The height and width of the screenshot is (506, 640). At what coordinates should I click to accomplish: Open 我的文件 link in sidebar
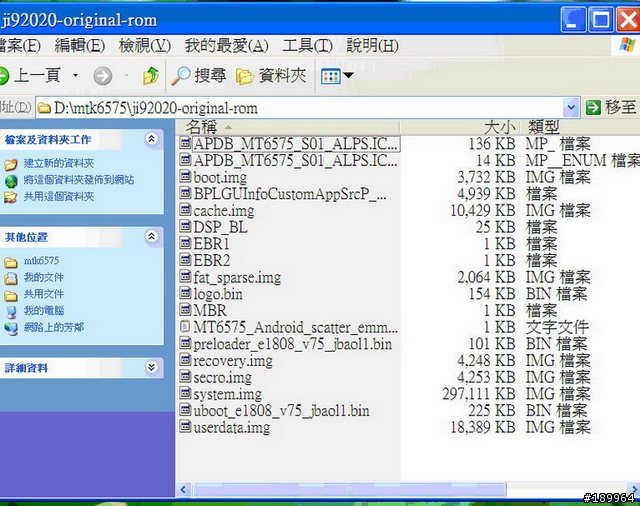click(44, 277)
